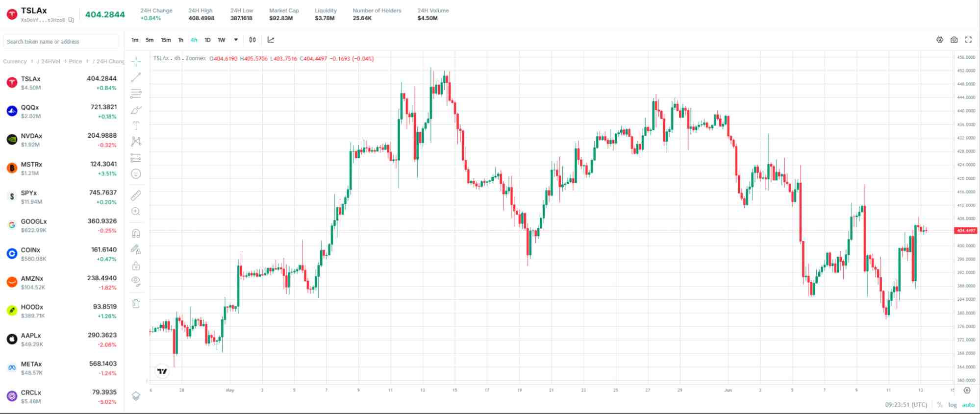Remove drawings with the trash icon
The image size is (980, 414).
click(136, 304)
